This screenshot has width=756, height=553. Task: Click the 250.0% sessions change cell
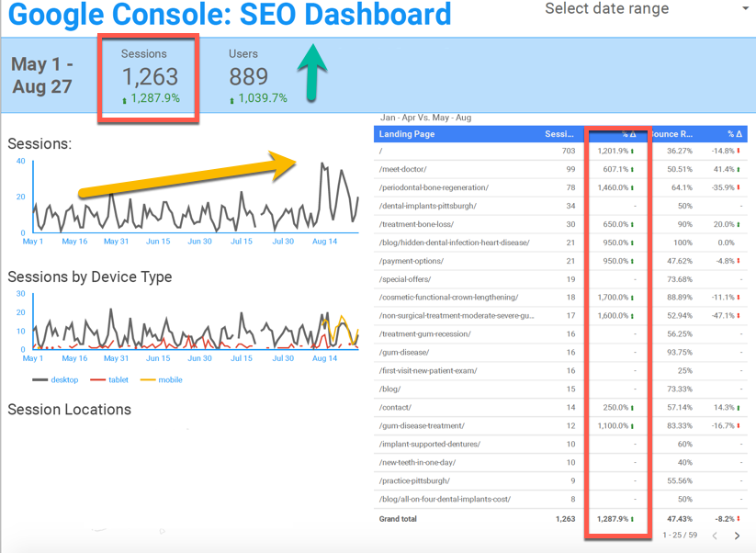618,407
